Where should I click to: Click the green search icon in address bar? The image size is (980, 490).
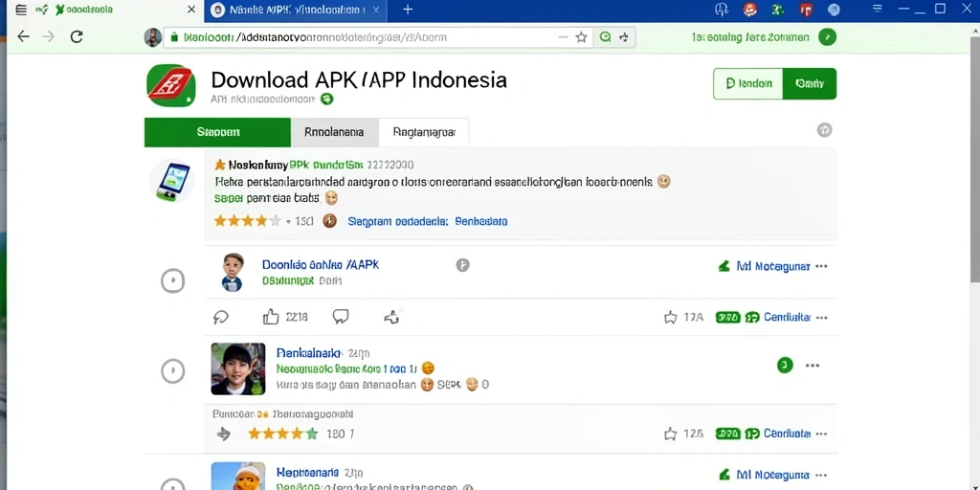[605, 37]
